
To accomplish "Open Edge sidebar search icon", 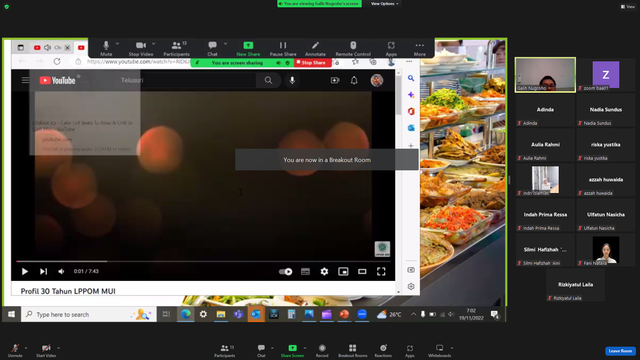I will [x=411, y=78].
